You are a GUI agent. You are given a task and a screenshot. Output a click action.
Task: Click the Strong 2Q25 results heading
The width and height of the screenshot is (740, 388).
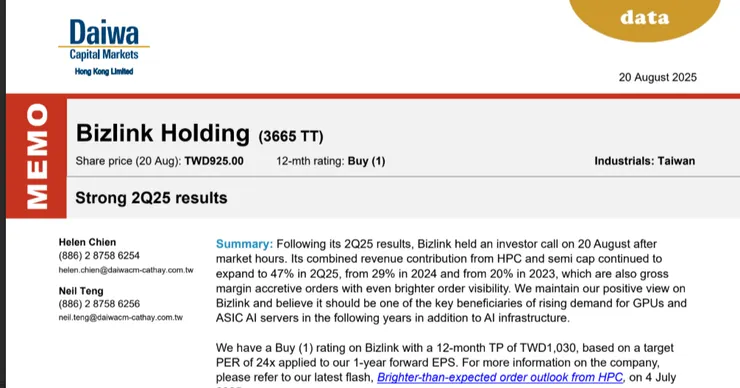[x=151, y=198]
